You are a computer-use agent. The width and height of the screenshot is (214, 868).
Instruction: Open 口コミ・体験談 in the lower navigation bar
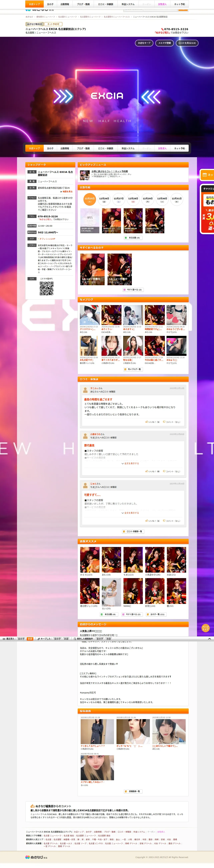coord(106,148)
